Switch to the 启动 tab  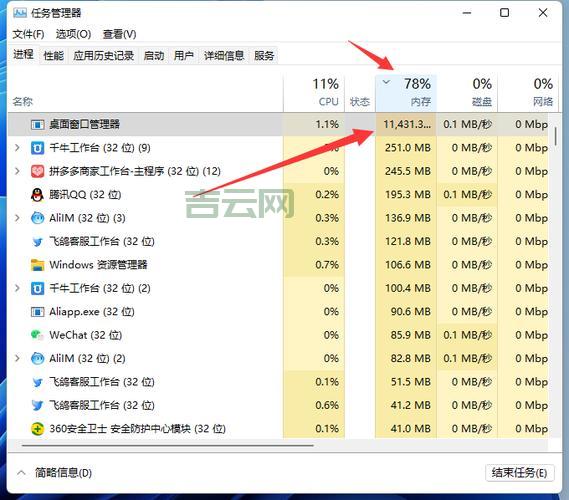(154, 56)
